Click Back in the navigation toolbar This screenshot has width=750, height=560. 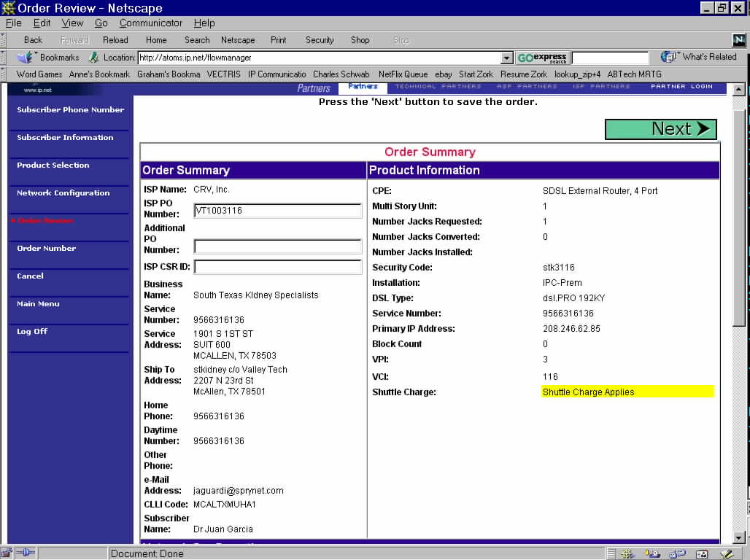point(33,40)
